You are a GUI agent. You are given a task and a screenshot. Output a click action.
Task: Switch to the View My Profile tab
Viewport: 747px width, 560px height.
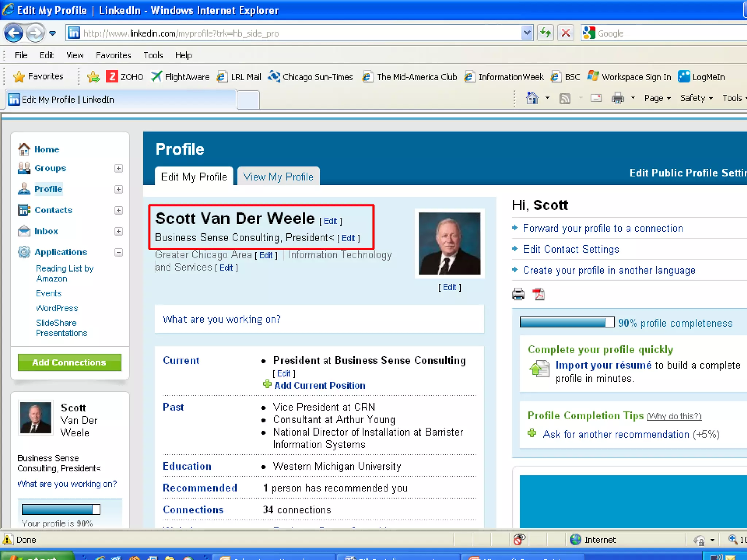pyautogui.click(x=278, y=177)
